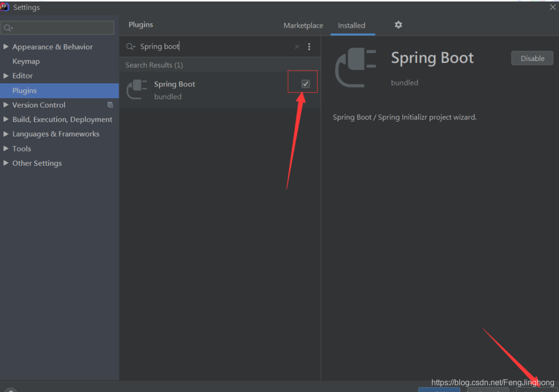Select the Spring Boot result name
Viewport: 559px width, 392px height.
pyautogui.click(x=175, y=84)
